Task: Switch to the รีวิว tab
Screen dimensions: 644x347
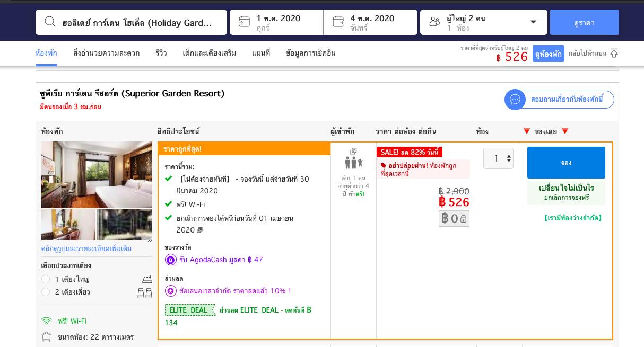Action: tap(160, 53)
